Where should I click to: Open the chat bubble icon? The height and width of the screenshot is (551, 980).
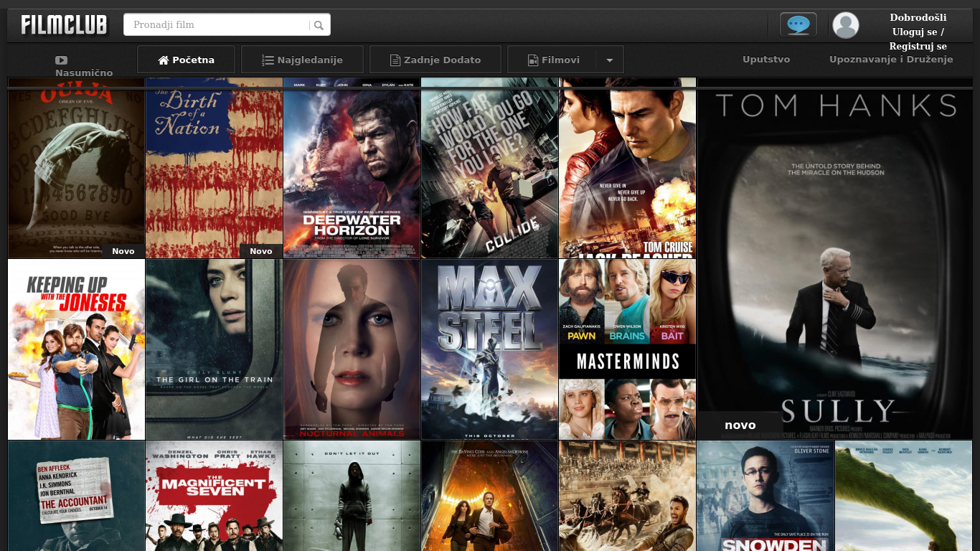(798, 25)
